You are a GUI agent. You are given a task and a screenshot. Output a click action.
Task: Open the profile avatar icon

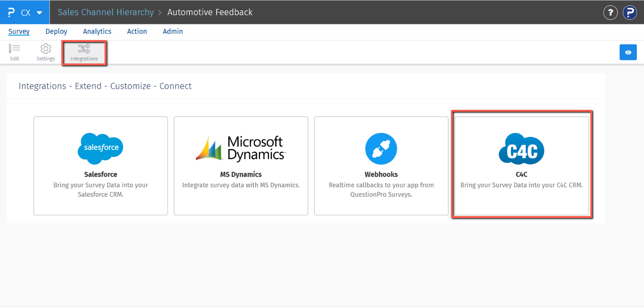point(630,13)
